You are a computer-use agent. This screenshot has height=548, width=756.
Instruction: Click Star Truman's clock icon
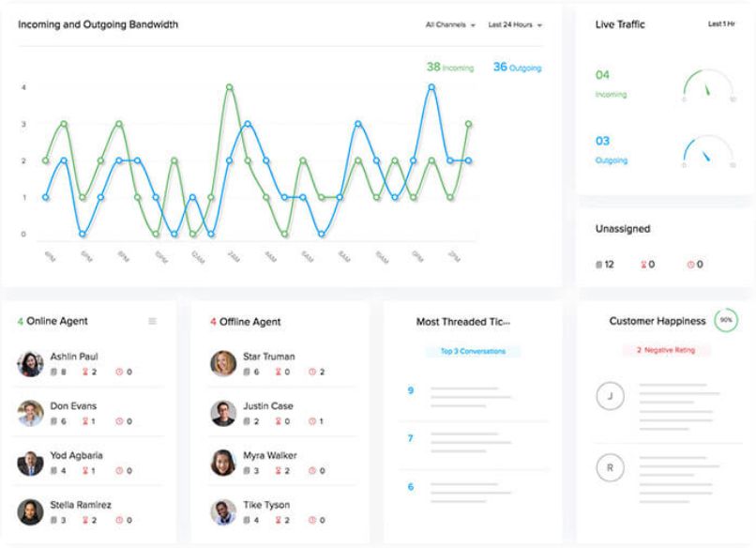(x=312, y=372)
